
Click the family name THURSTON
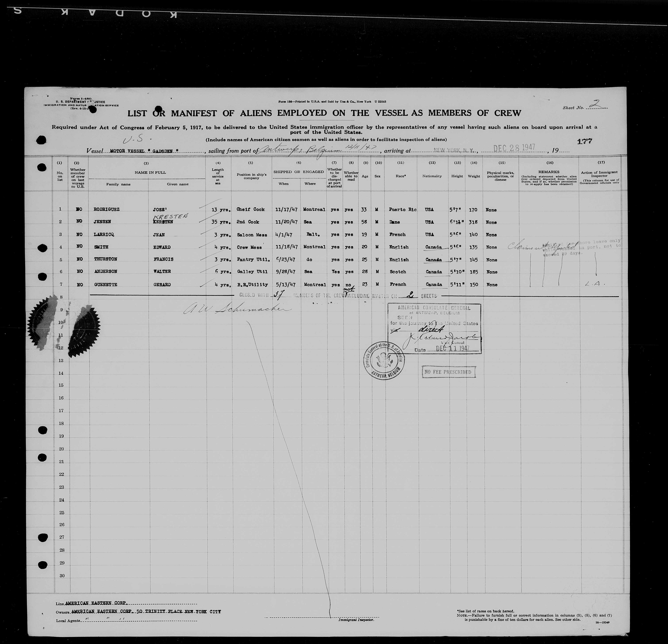(x=105, y=259)
